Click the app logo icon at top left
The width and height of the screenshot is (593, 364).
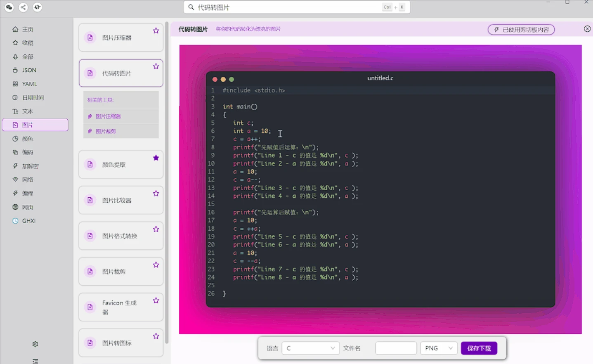9,7
